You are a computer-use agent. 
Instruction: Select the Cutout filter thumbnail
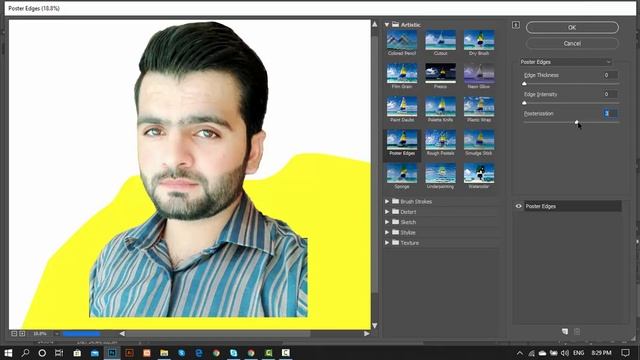(440, 40)
